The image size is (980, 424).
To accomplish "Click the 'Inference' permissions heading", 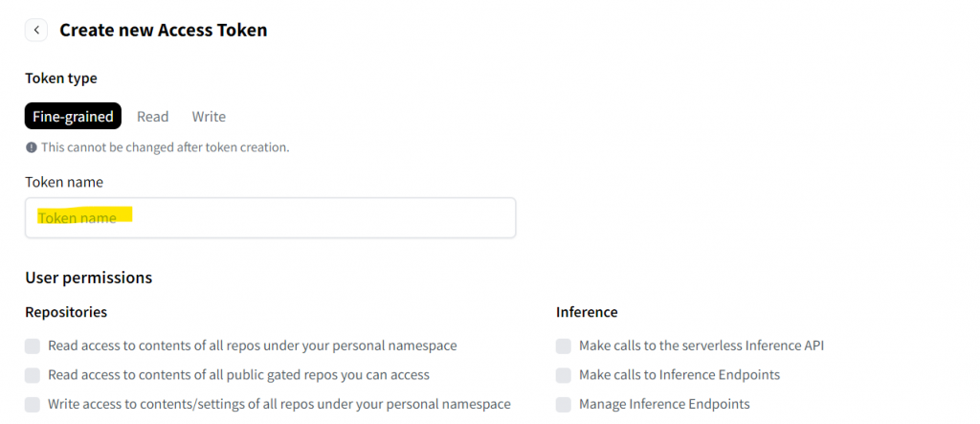I will tap(587, 312).
